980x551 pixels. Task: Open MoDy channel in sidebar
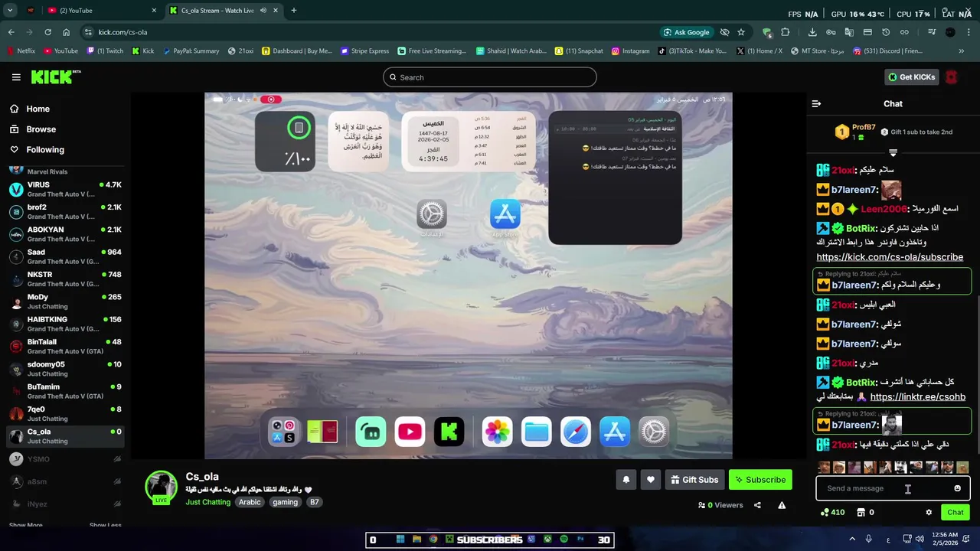click(65, 302)
